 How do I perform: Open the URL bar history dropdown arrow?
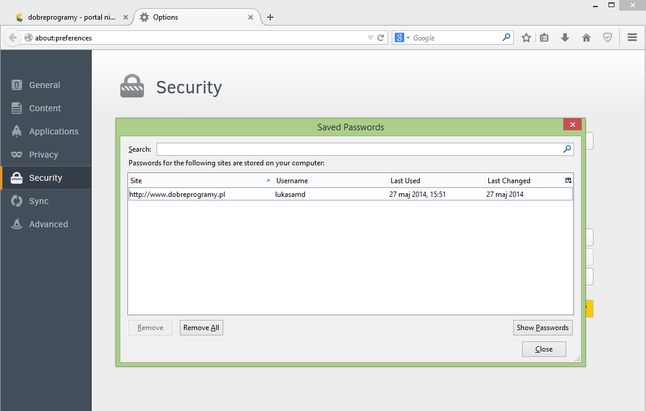[x=370, y=38]
